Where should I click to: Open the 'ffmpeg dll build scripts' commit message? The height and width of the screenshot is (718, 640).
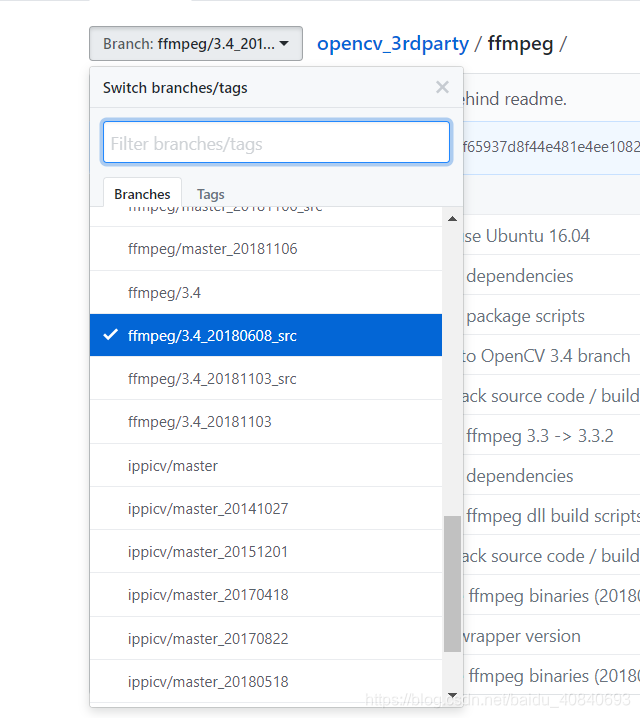[x=553, y=516]
